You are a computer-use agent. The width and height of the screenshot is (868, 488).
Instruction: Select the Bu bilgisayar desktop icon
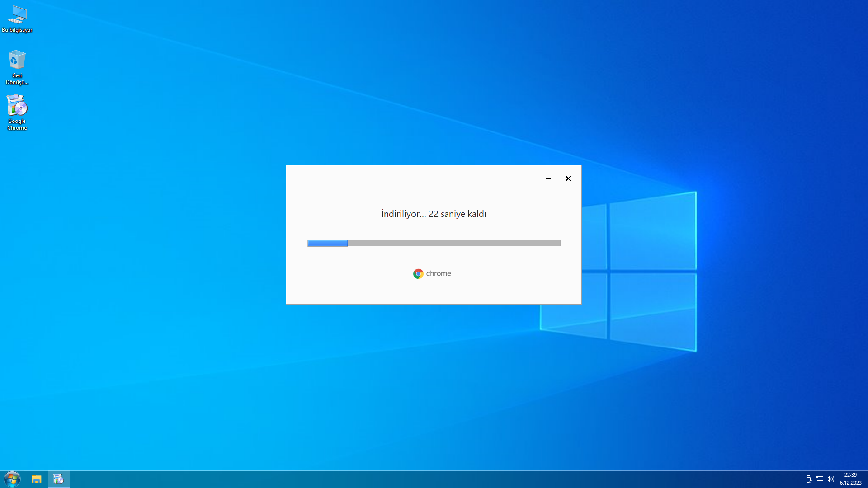tap(17, 19)
